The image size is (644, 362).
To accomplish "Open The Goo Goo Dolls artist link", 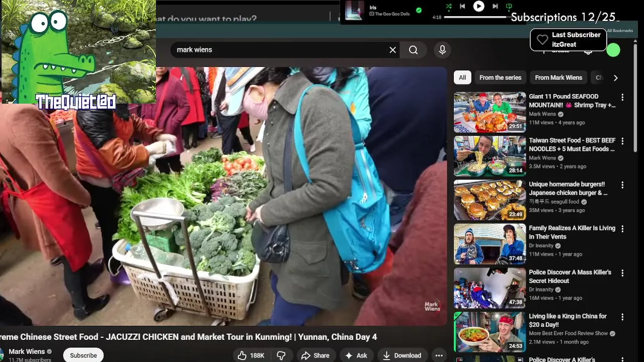I will (x=392, y=14).
